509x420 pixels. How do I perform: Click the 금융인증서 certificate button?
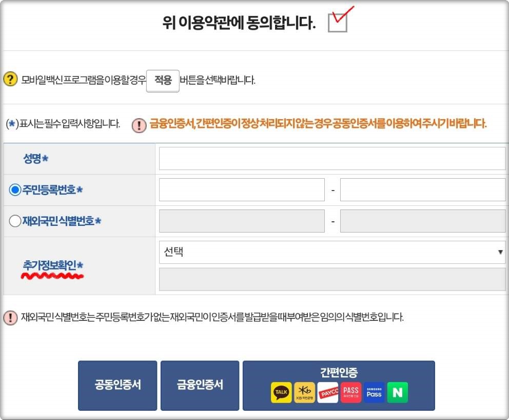pos(200,385)
